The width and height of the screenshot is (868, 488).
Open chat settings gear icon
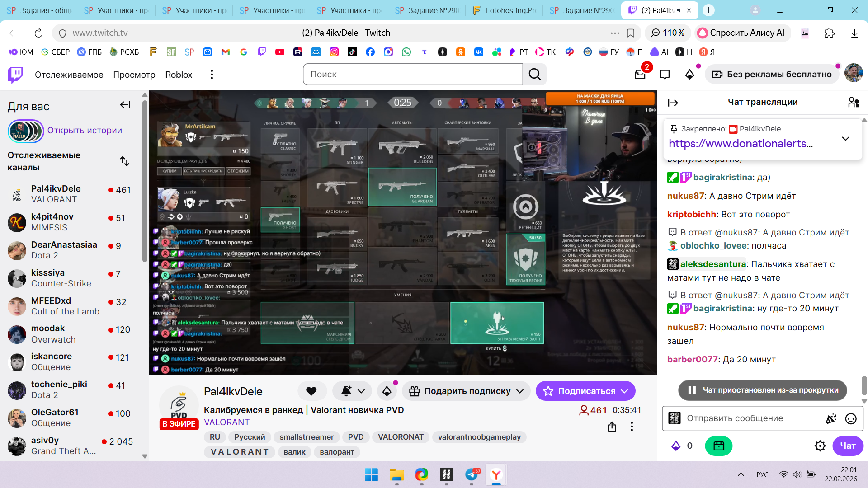click(820, 446)
